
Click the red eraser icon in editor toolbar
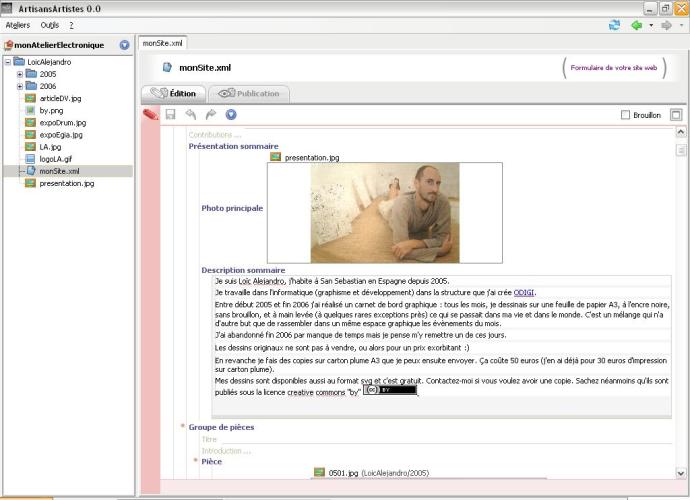tap(150, 115)
